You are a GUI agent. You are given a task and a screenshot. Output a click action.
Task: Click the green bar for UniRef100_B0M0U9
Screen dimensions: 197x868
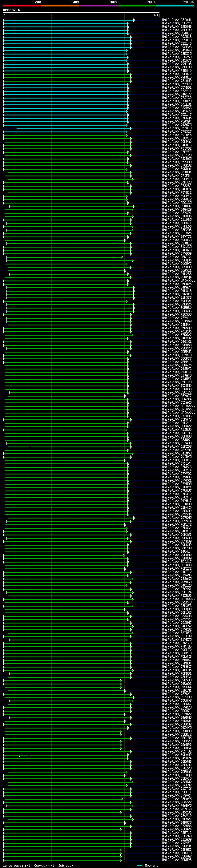[66, 755]
